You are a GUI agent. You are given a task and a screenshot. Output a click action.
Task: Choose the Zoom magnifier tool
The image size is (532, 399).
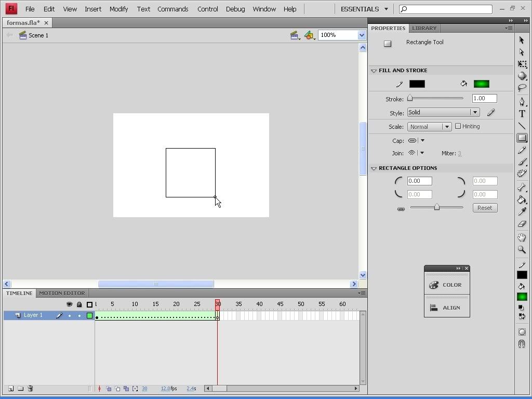pos(522,249)
